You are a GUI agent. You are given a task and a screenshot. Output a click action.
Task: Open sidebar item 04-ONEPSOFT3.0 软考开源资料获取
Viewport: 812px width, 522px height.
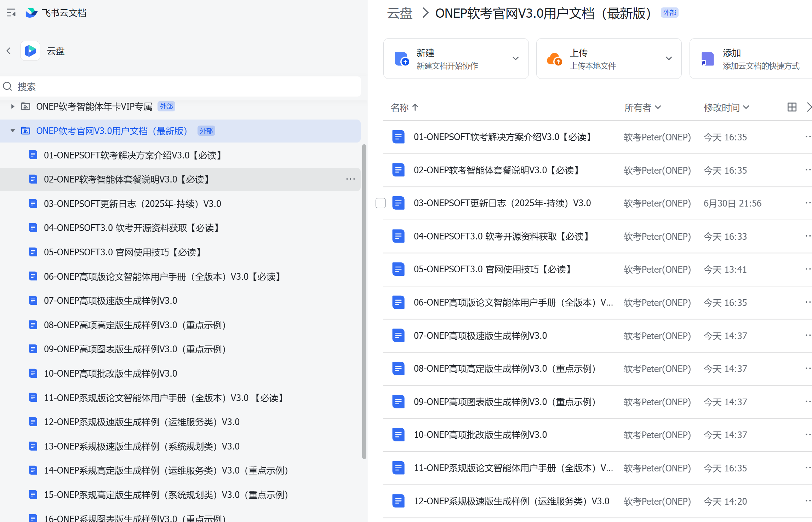[180, 228]
